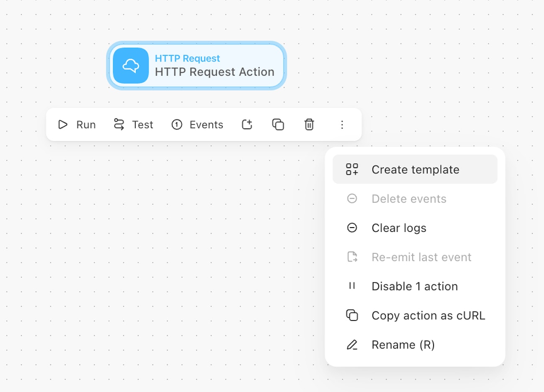
Task: Click the HTTP Request cloud icon
Action: pos(131,66)
